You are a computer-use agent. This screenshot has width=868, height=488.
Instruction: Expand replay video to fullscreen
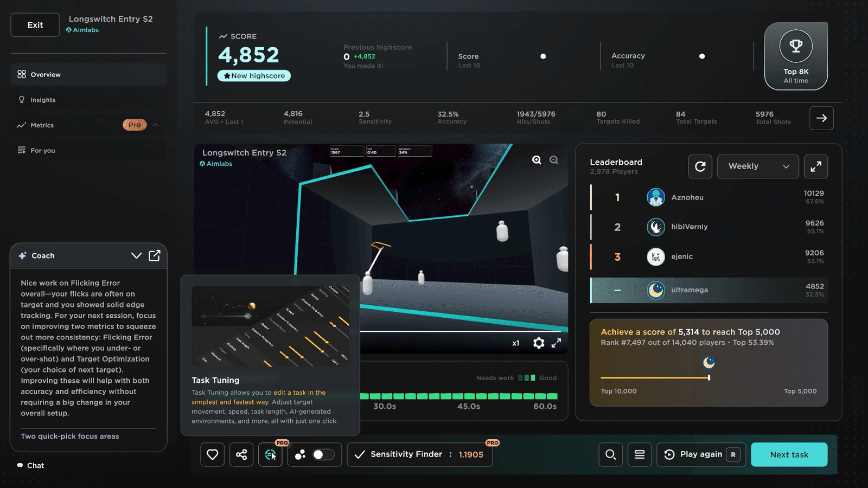[557, 343]
